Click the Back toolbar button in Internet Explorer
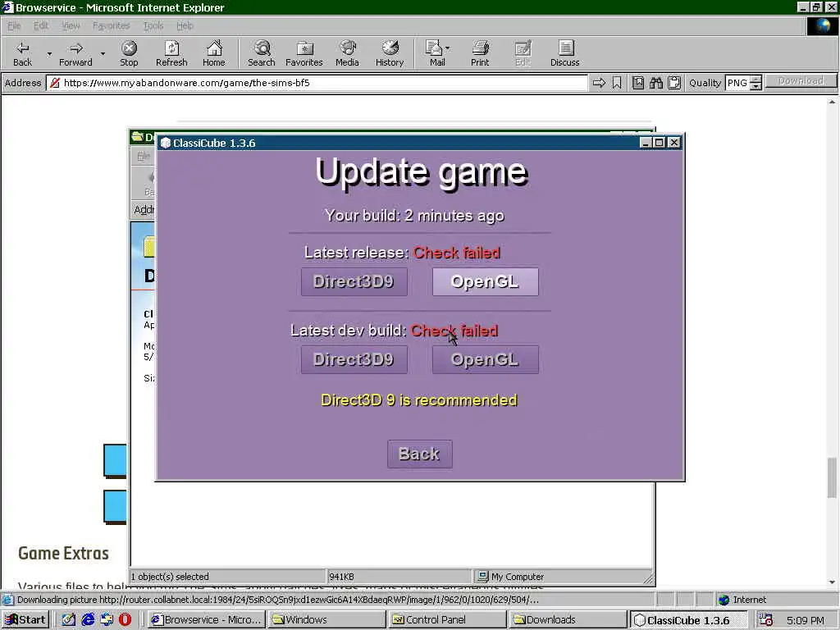This screenshot has width=840, height=630. (x=22, y=53)
